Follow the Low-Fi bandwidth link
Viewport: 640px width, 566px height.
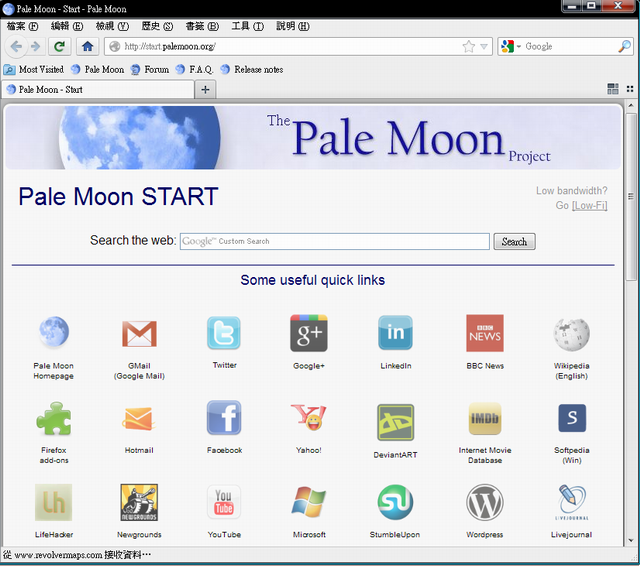pos(589,205)
